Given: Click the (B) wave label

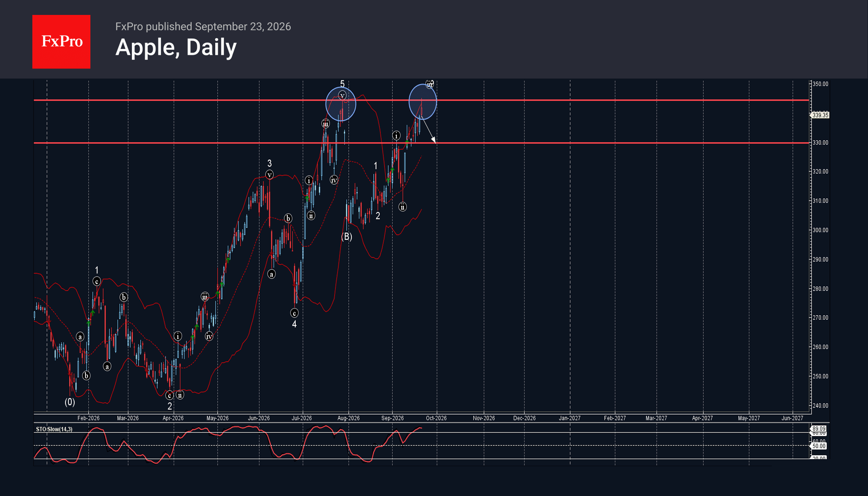Looking at the screenshot, I should click(347, 237).
